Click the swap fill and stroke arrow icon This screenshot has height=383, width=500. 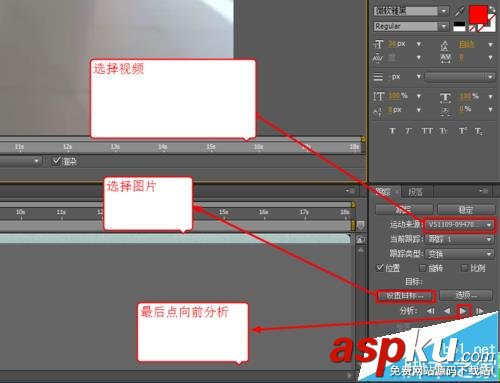[x=492, y=9]
